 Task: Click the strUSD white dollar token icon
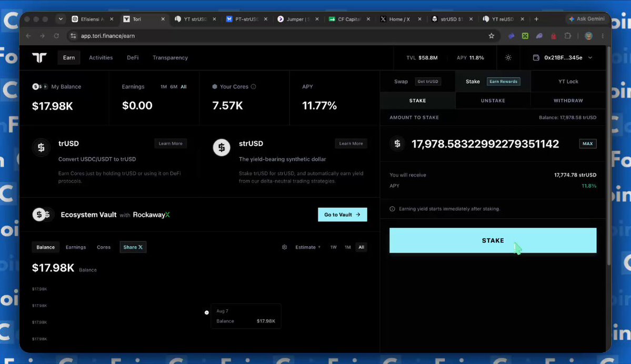222,148
